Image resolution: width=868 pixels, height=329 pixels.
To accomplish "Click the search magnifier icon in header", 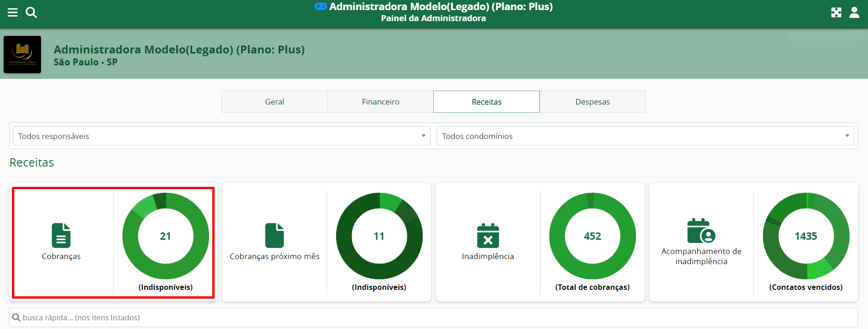I will click(31, 12).
